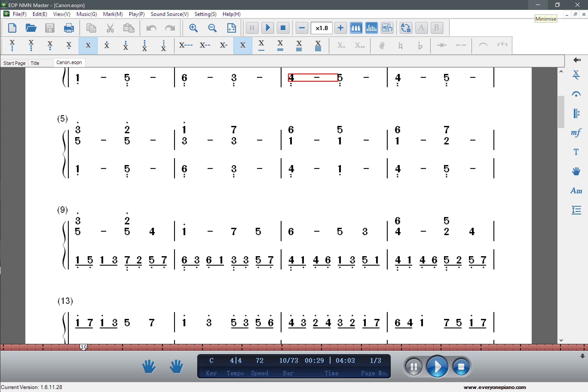Choose eighth note with single underline
The height and width of the screenshot is (392, 588).
coord(261,46)
